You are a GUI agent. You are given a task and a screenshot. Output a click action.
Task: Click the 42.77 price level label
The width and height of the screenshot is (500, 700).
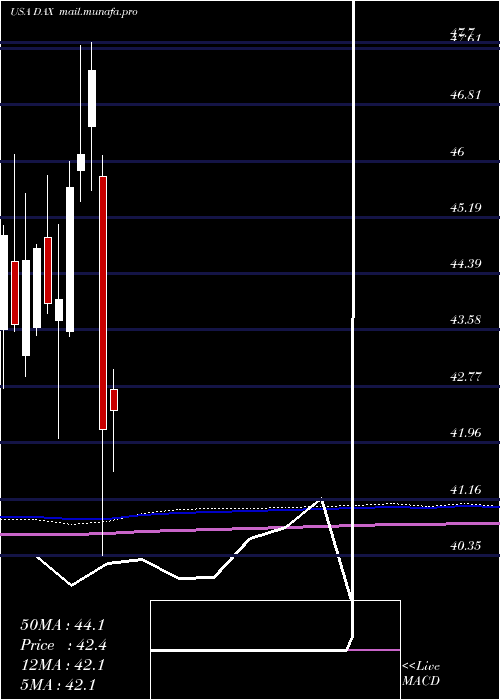tap(466, 377)
